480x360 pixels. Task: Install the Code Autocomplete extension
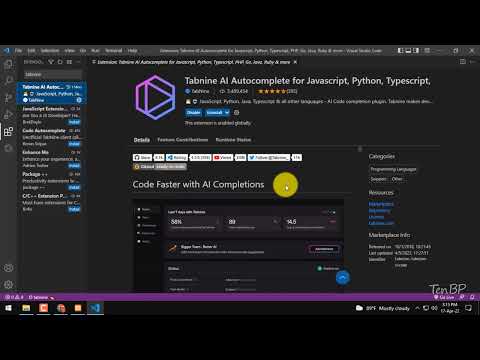(x=74, y=144)
